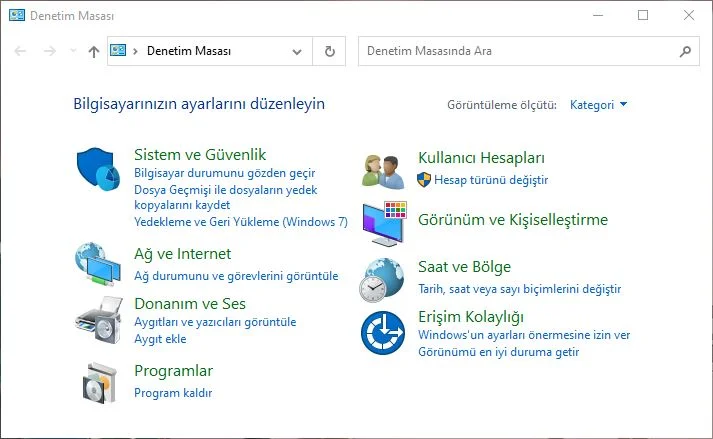Click the Erişim Kolaylığı icon
Screen dimensions: 713x439
point(382,332)
